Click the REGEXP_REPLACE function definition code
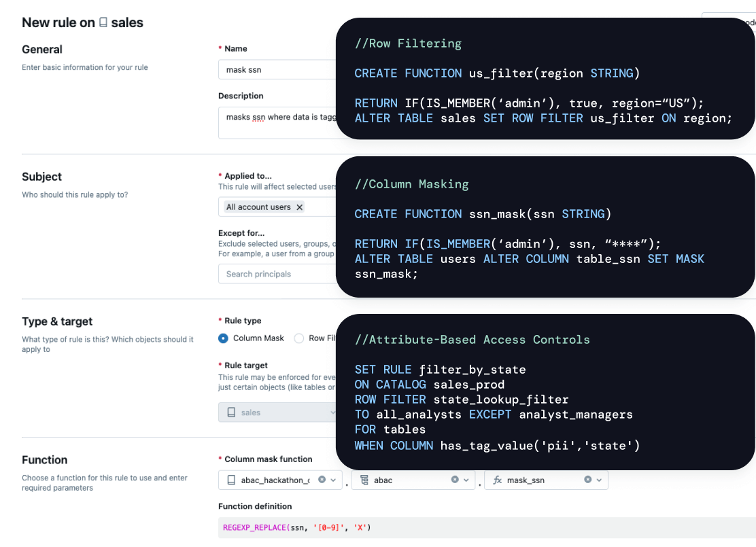 (297, 527)
